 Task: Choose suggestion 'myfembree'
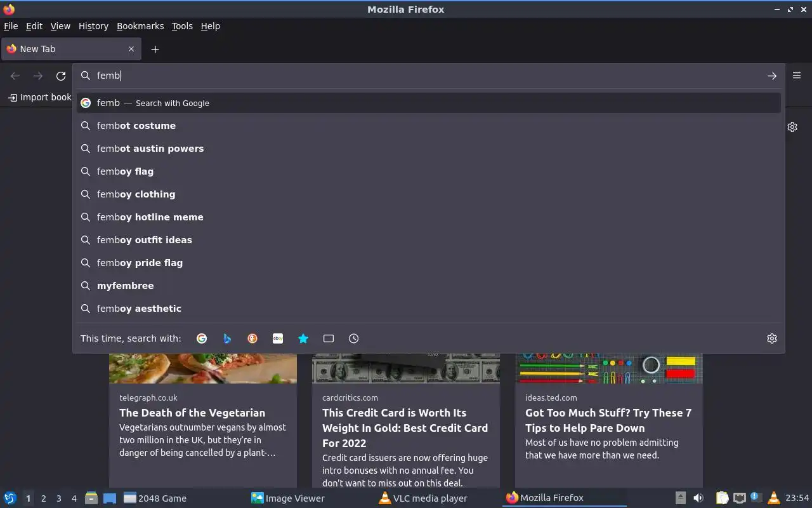pos(429,286)
